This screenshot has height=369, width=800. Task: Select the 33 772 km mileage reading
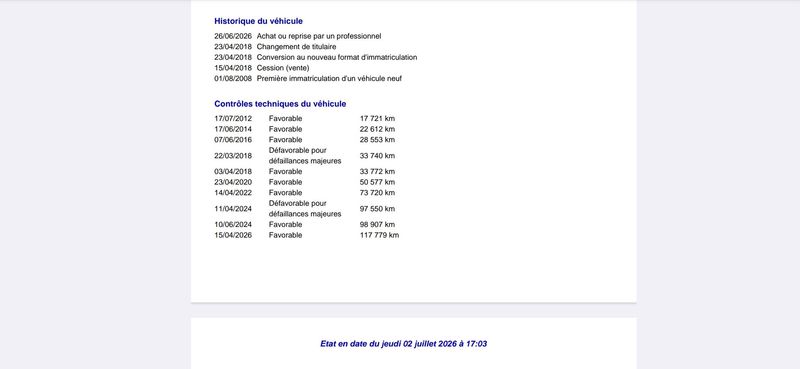(x=377, y=171)
